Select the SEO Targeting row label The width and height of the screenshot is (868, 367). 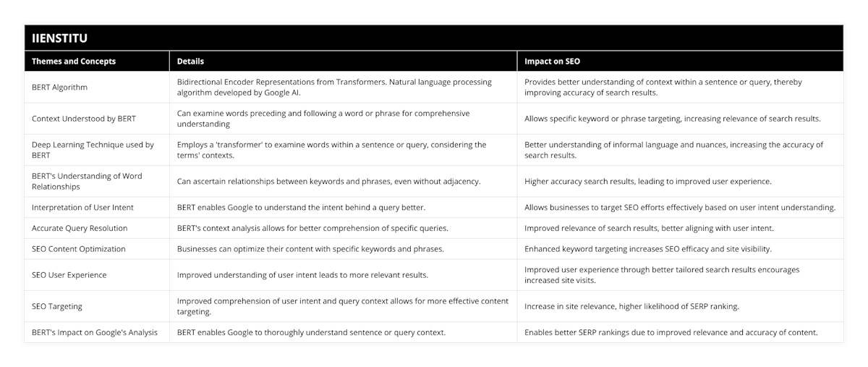tap(57, 306)
